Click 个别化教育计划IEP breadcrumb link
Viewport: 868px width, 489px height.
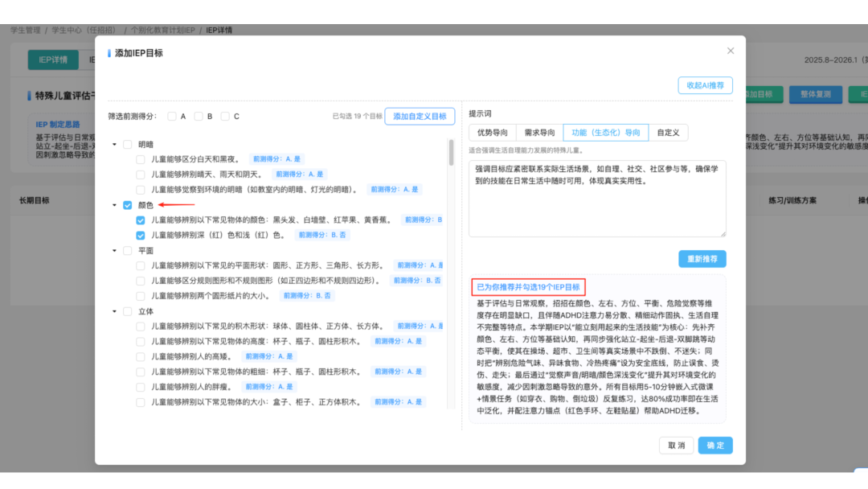tap(162, 30)
